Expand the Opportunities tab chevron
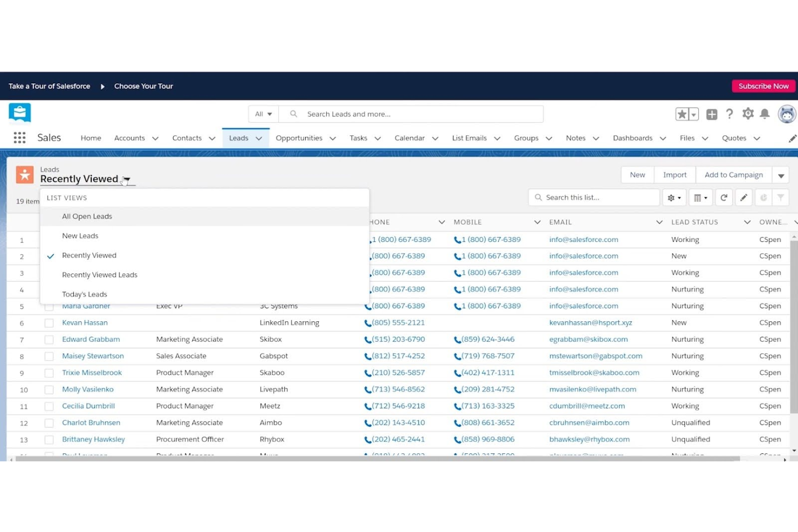 [x=333, y=139]
